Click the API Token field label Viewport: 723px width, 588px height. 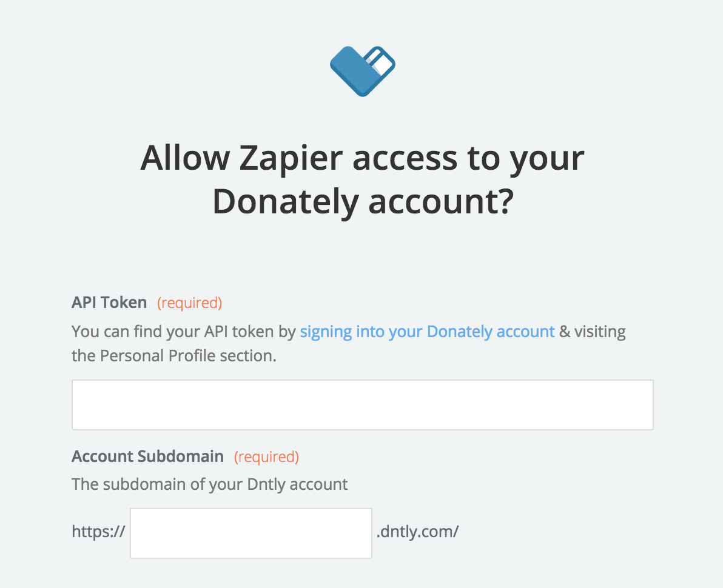[x=109, y=302]
